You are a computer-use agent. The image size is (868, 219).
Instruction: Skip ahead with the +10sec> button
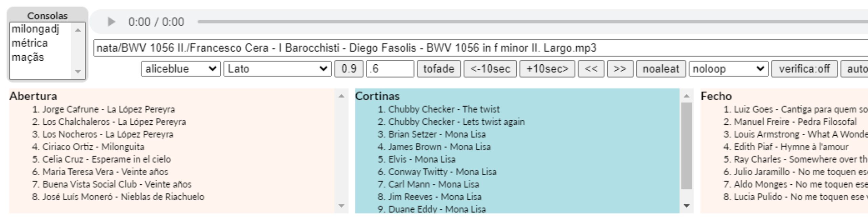point(547,69)
